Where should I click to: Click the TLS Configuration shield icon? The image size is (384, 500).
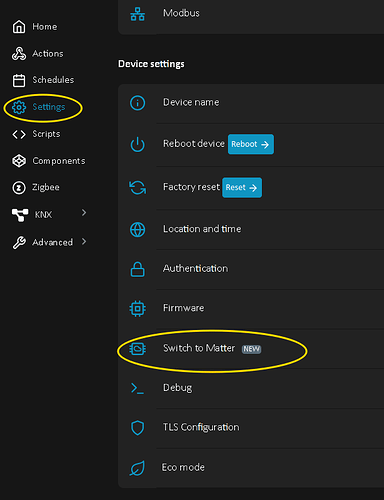[x=137, y=428]
